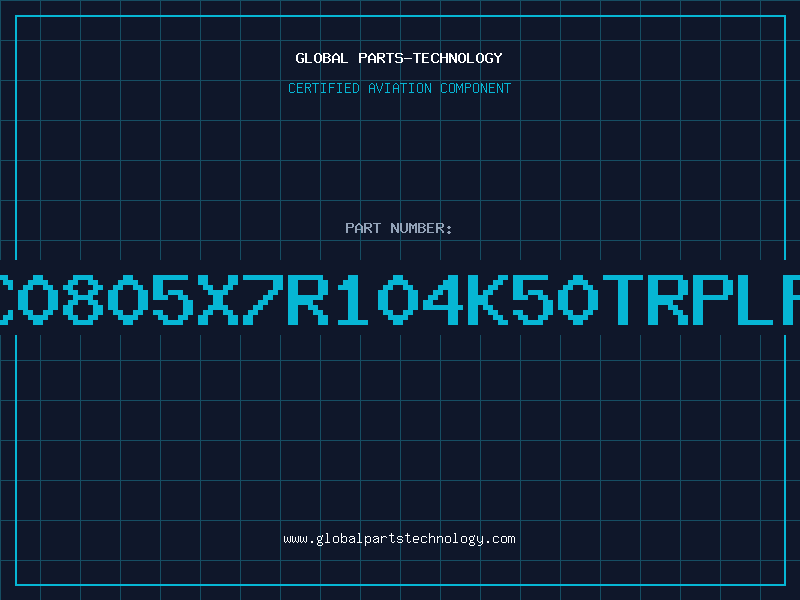Click the GLOBAL PARTS-TECHNOLOGY heading
The image size is (800, 600).
399,58
